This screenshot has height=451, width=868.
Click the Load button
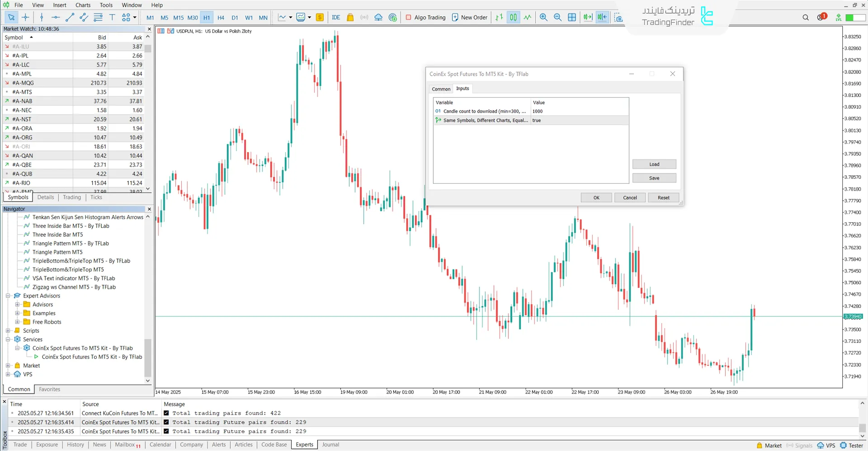pyautogui.click(x=654, y=164)
